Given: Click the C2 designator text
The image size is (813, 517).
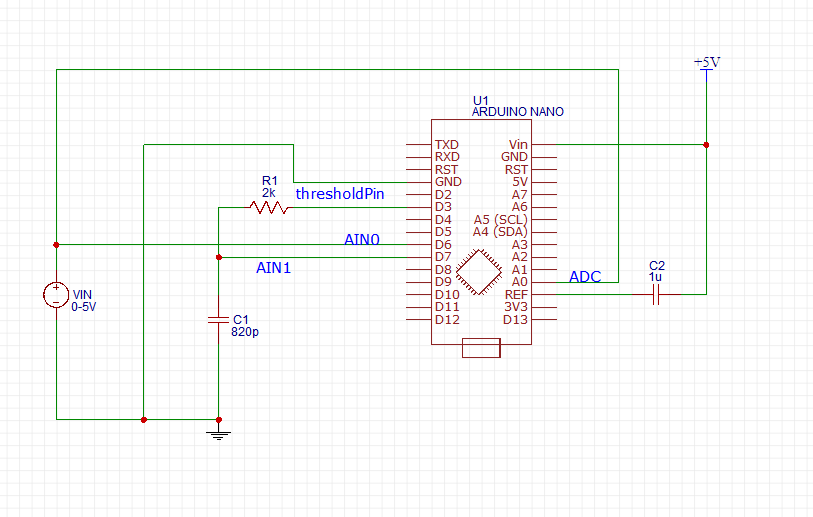Looking at the screenshot, I should click(657, 266).
